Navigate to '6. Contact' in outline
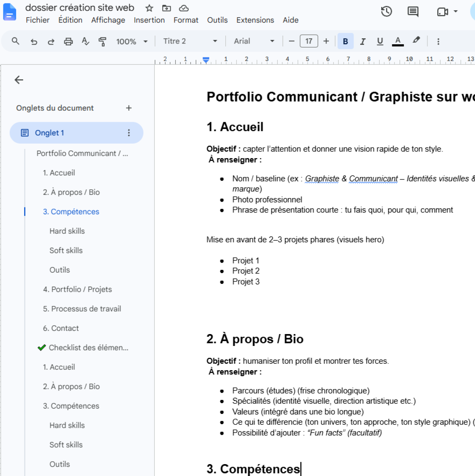The height and width of the screenshot is (476, 475). (61, 328)
